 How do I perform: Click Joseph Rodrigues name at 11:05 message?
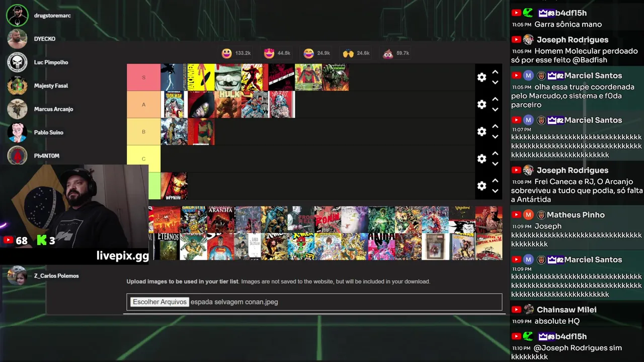(573, 40)
